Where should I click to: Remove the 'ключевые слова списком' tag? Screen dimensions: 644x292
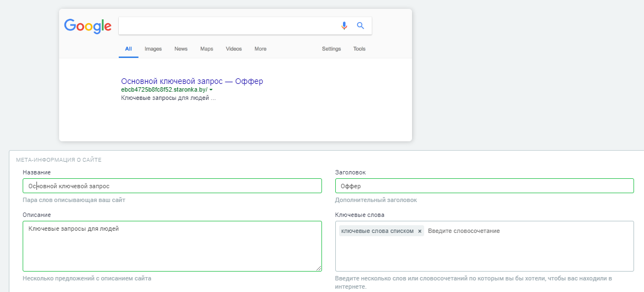coord(420,231)
